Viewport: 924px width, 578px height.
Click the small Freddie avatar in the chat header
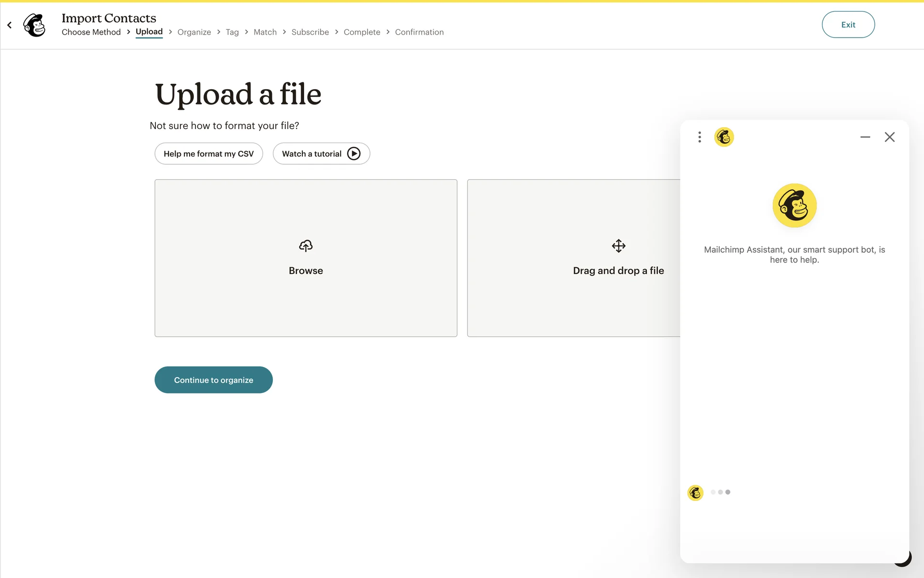coord(724,137)
